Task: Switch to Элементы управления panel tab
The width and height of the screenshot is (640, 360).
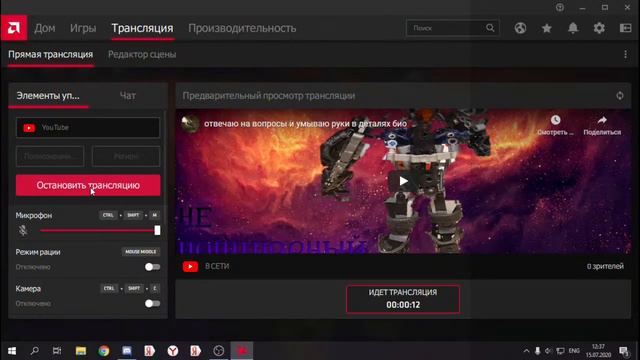Action: click(x=48, y=96)
